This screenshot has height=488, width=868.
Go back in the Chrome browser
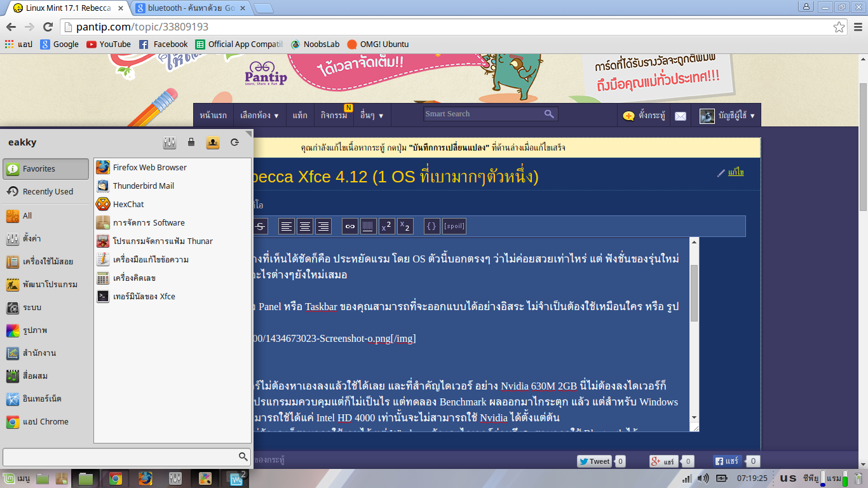(x=11, y=27)
